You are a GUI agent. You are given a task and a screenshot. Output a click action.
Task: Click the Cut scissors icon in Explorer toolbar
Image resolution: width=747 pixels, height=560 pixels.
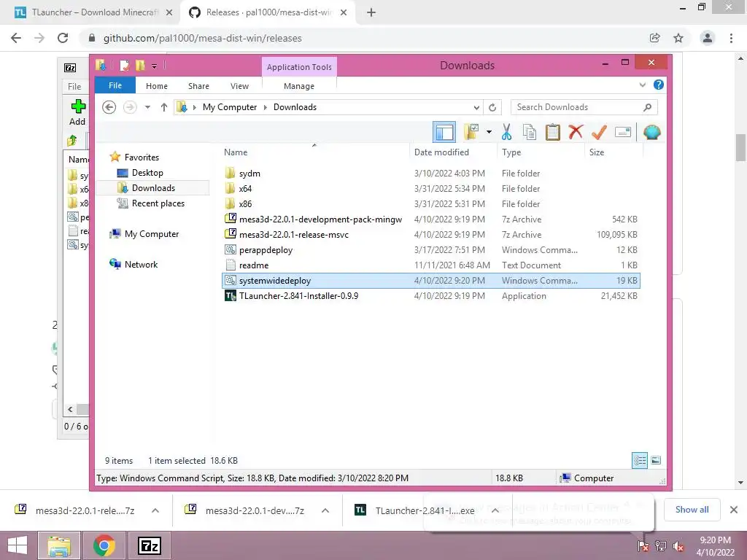tap(506, 132)
